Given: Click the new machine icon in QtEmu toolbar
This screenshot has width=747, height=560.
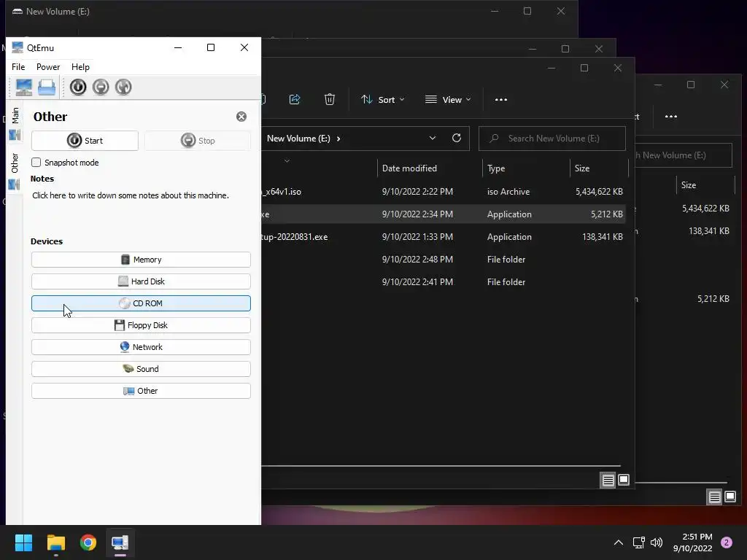Looking at the screenshot, I should (24, 87).
